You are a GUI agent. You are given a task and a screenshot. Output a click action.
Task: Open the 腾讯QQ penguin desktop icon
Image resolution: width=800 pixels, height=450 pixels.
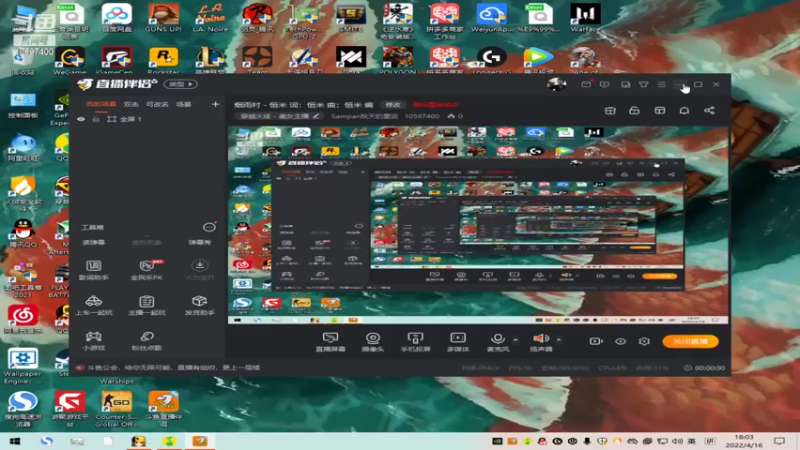click(23, 234)
